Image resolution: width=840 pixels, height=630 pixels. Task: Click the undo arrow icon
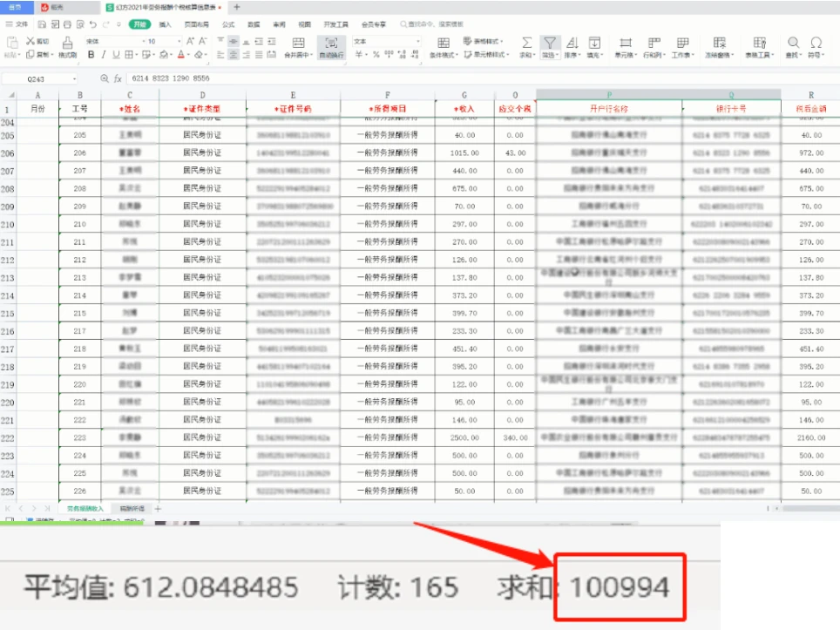[93, 24]
